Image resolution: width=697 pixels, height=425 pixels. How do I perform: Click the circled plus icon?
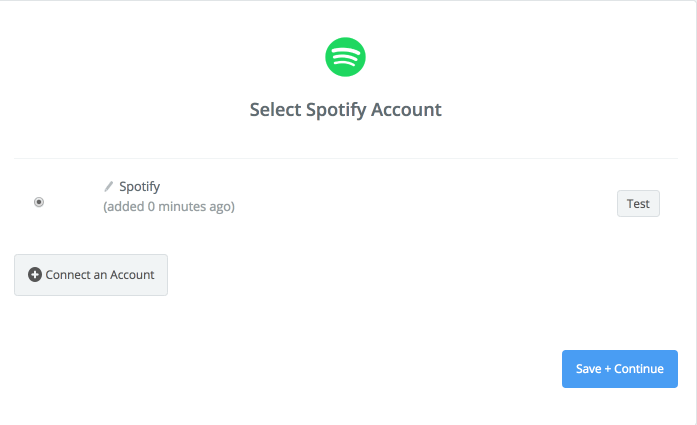coord(35,275)
